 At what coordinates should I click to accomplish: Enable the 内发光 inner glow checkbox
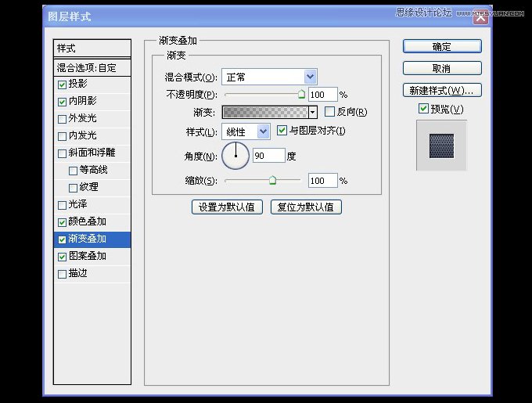pos(62,136)
